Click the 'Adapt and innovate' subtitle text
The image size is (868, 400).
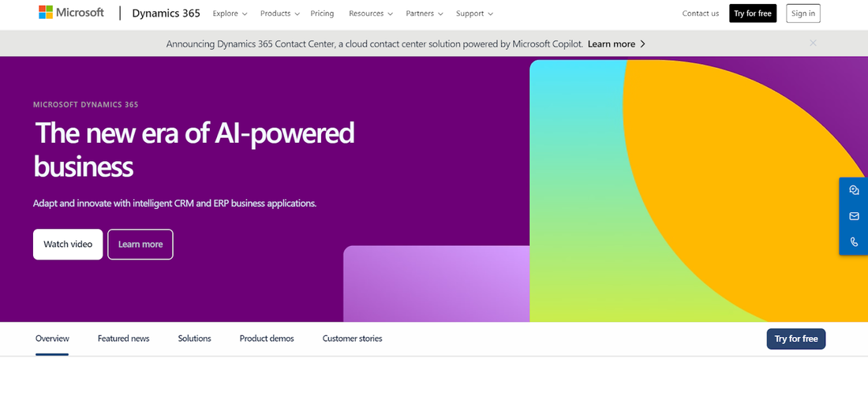tap(175, 203)
